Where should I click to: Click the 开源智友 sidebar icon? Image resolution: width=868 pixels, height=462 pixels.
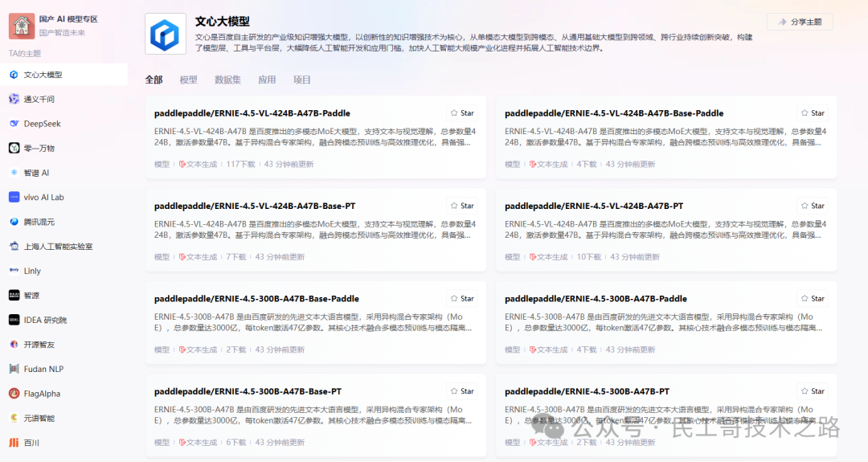(x=14, y=344)
